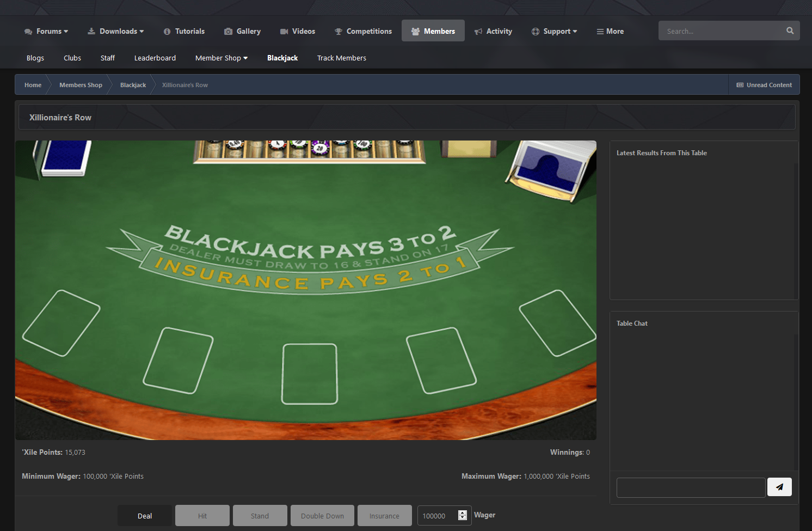The width and height of the screenshot is (812, 531).
Task: Click the Minimum Wager text
Action: pos(83,476)
